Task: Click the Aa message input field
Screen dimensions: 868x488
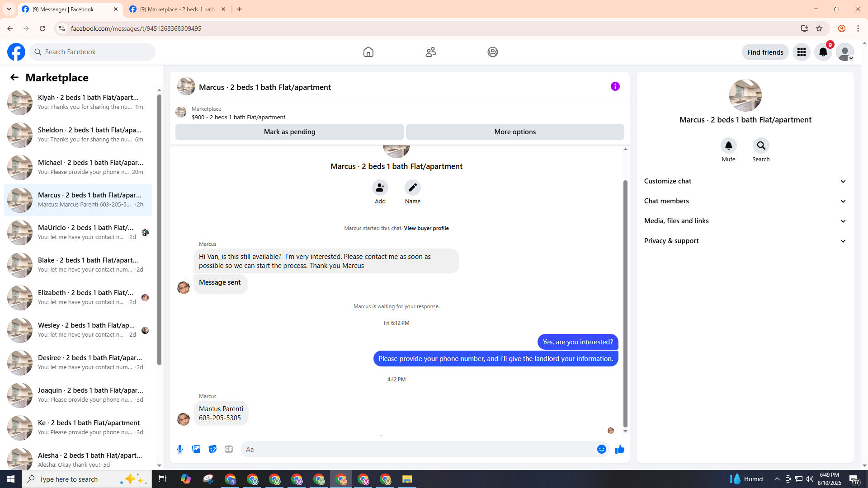Action: pos(416,449)
